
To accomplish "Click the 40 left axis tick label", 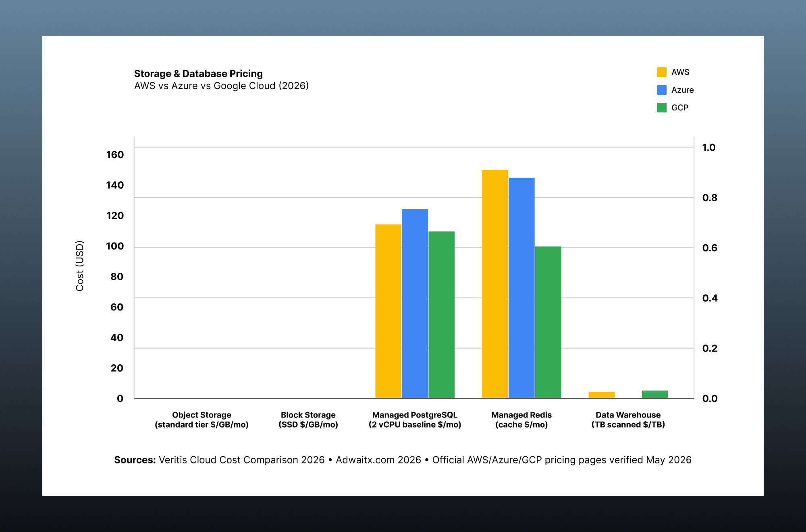I will (x=117, y=338).
